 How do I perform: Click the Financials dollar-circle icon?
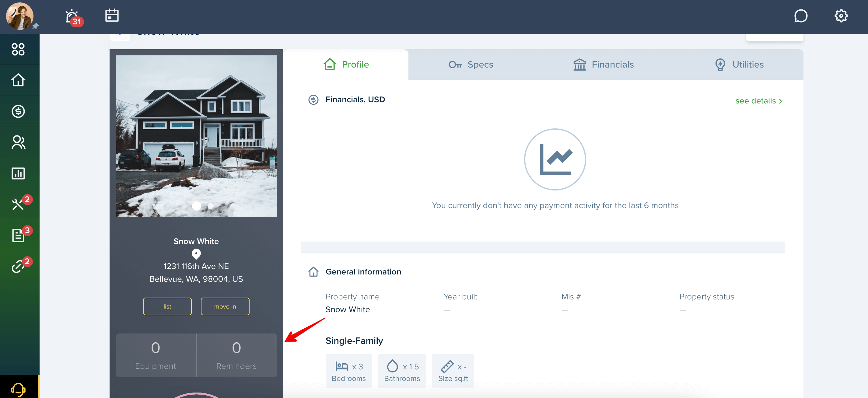point(313,100)
